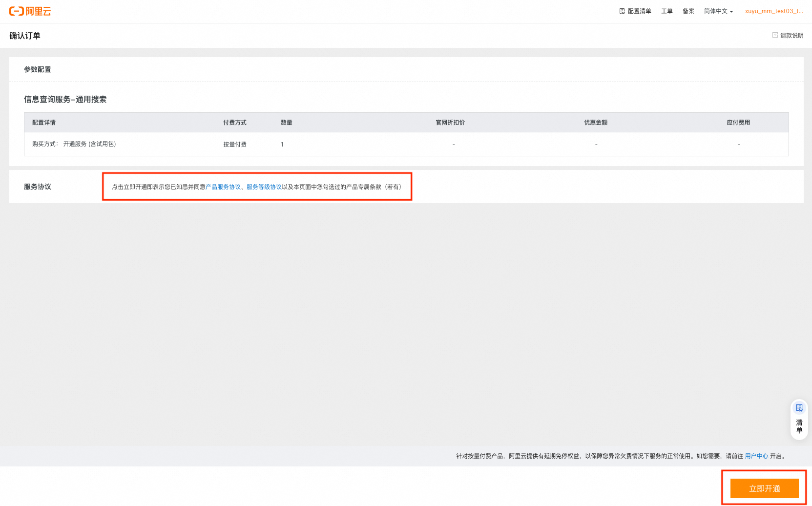The height and width of the screenshot is (506, 812).
Task: Click the 优惠金额 column header
Action: (x=596, y=123)
